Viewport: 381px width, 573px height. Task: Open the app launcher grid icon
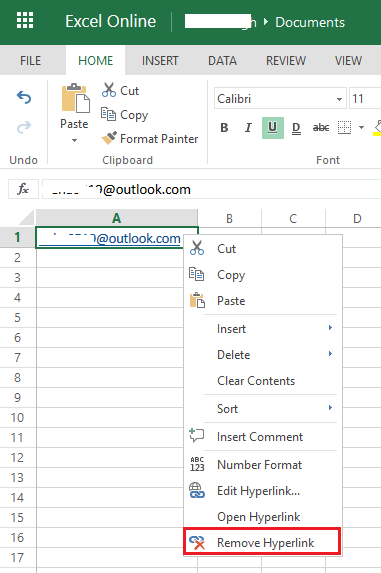tap(25, 20)
